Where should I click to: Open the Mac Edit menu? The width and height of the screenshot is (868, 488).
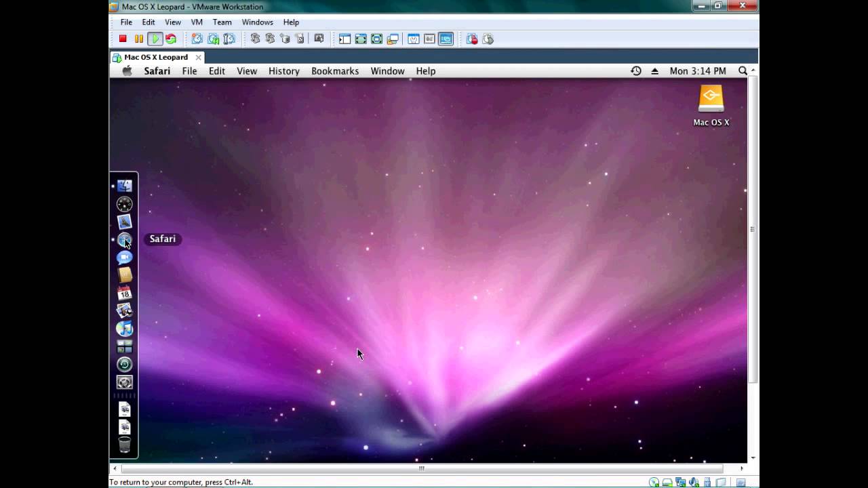click(x=217, y=71)
